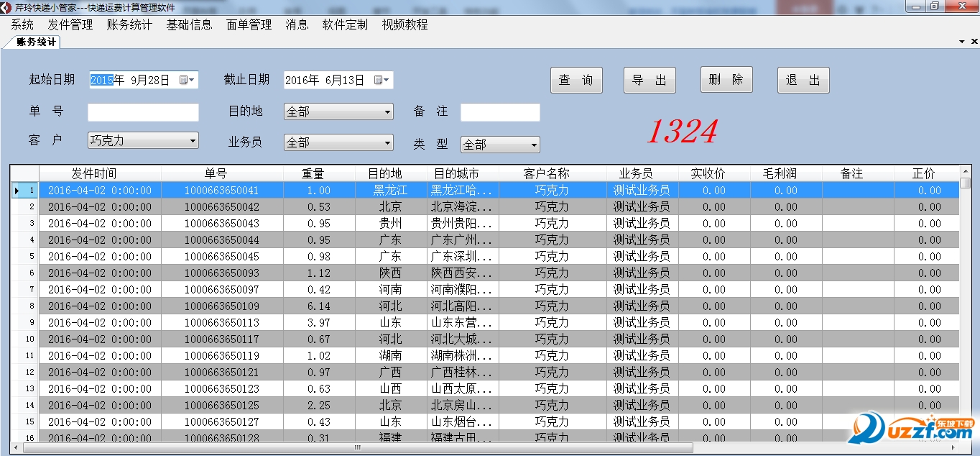Click city cell 山西太原...
Screen dimensions: 980x456
(463, 389)
